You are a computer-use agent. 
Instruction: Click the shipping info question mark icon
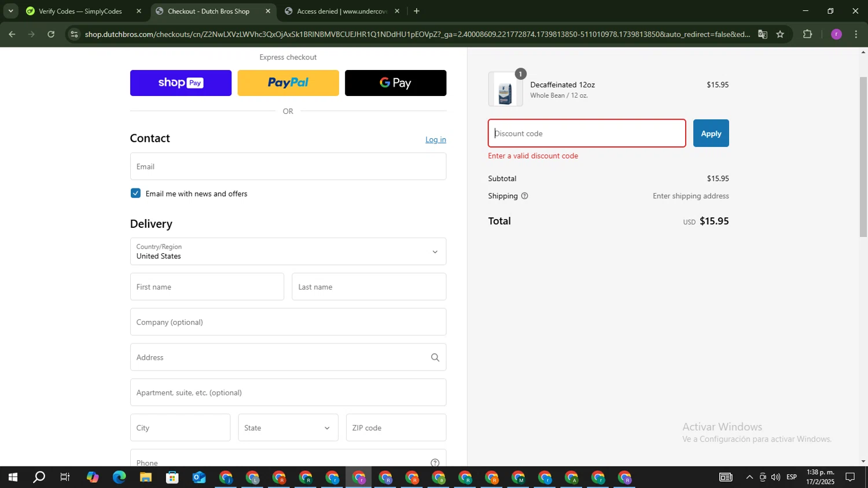525,196
